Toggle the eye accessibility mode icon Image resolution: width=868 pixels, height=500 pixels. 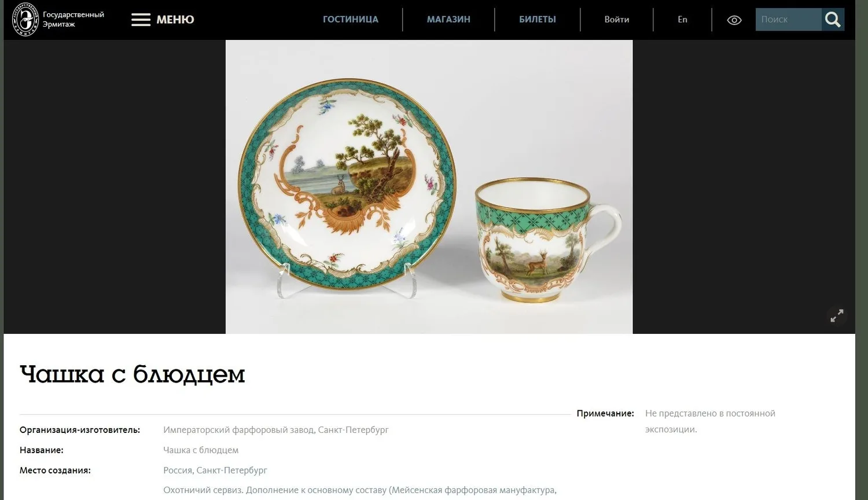tap(734, 20)
